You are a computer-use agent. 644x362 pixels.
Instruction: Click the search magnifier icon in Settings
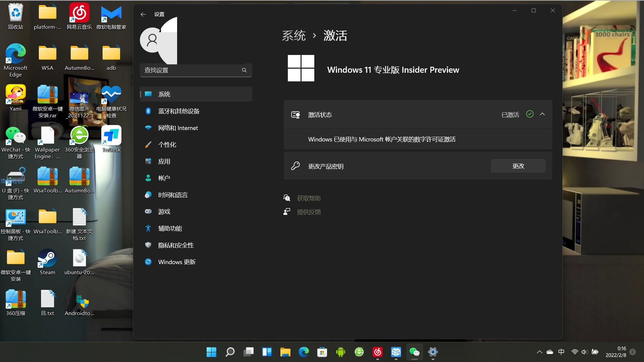tap(244, 70)
